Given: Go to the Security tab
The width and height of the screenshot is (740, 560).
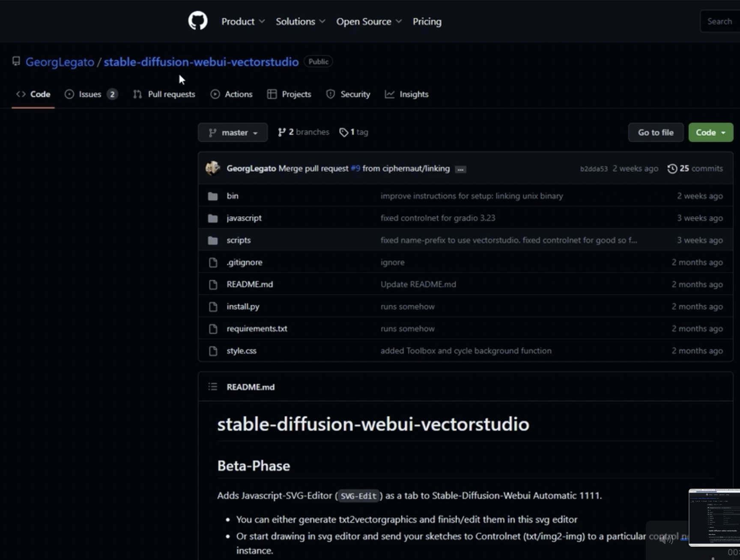Looking at the screenshot, I should 348,94.
